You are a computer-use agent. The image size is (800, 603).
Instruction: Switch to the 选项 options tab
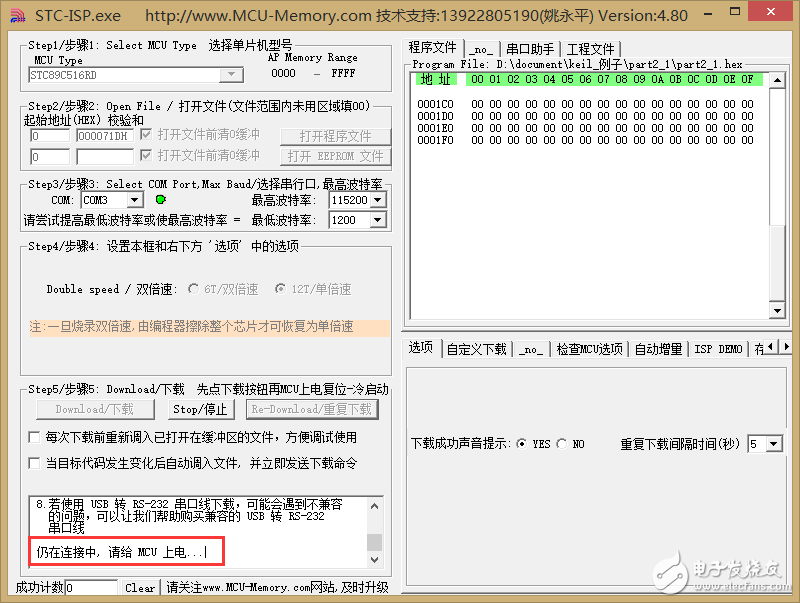click(x=421, y=347)
